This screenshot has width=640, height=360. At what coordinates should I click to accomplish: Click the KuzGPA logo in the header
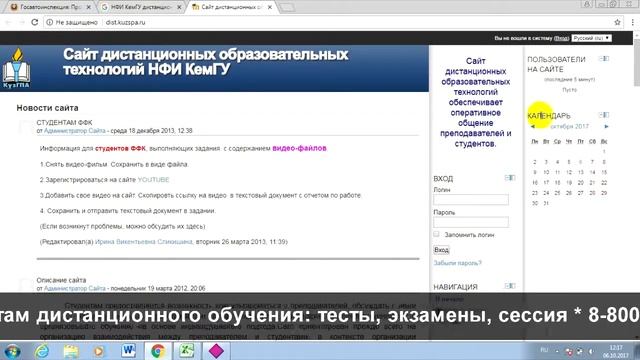click(x=16, y=69)
